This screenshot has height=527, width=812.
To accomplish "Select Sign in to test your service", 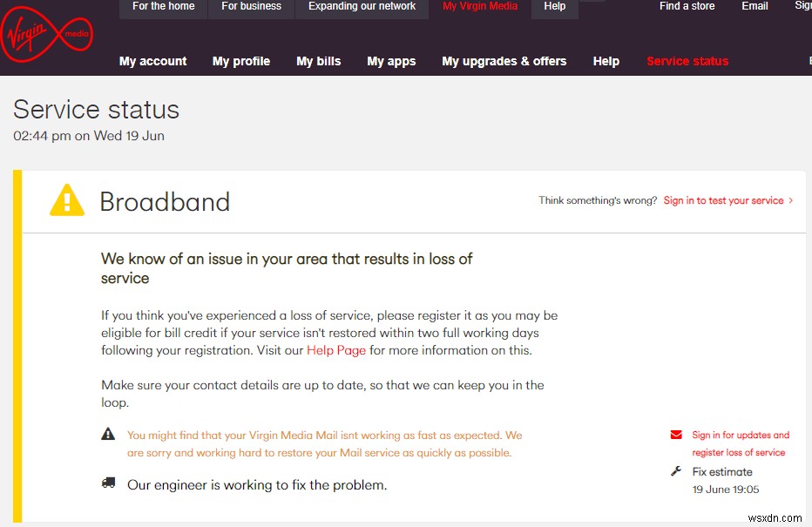I will click(724, 199).
